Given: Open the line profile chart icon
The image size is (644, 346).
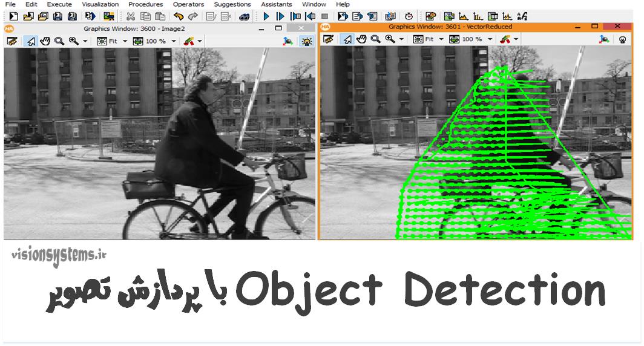Looking at the screenshot, I should pos(507,16).
